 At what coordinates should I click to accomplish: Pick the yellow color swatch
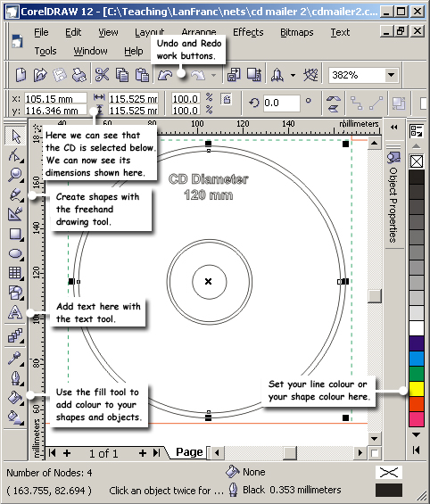(417, 388)
